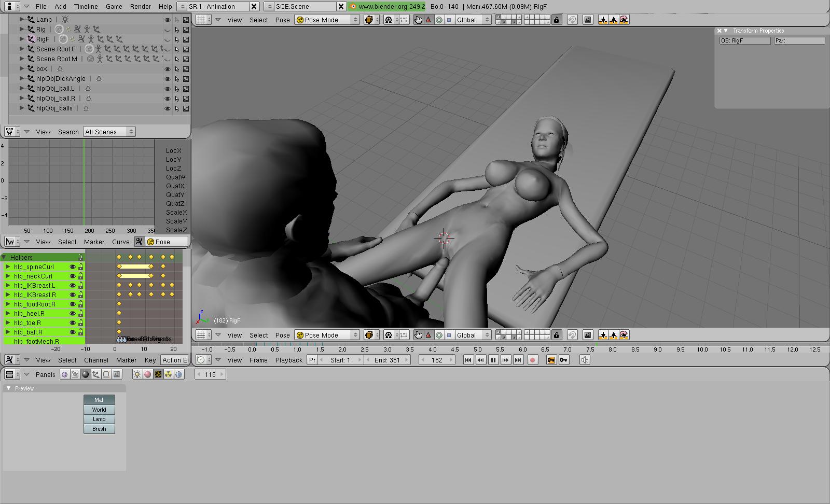Expand the box item in outliner
830x504 pixels.
[x=22, y=69]
